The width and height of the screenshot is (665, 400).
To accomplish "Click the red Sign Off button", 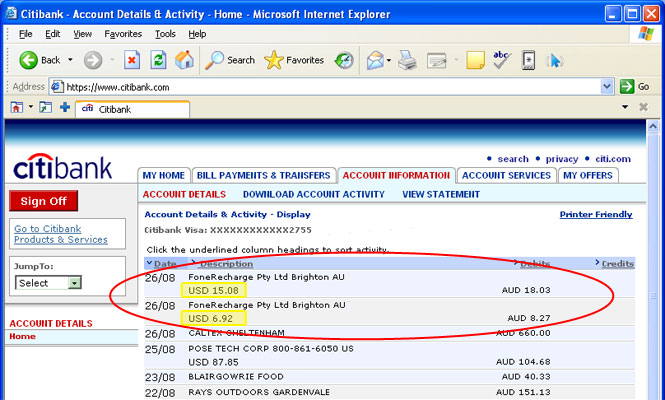I will pyautogui.click(x=43, y=201).
